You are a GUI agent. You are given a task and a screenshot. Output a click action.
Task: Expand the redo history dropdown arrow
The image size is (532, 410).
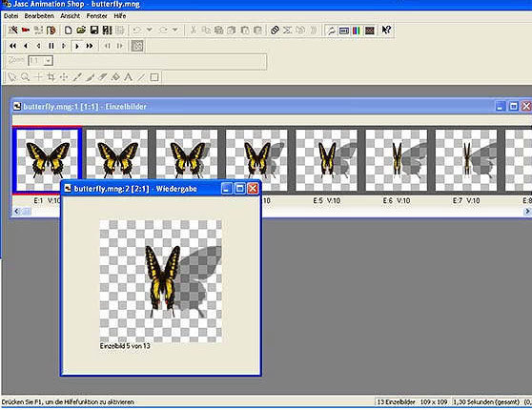point(175,30)
